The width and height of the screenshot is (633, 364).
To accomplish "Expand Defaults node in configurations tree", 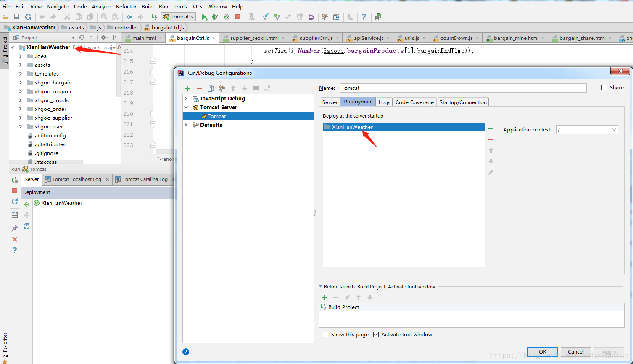I will pyautogui.click(x=186, y=125).
